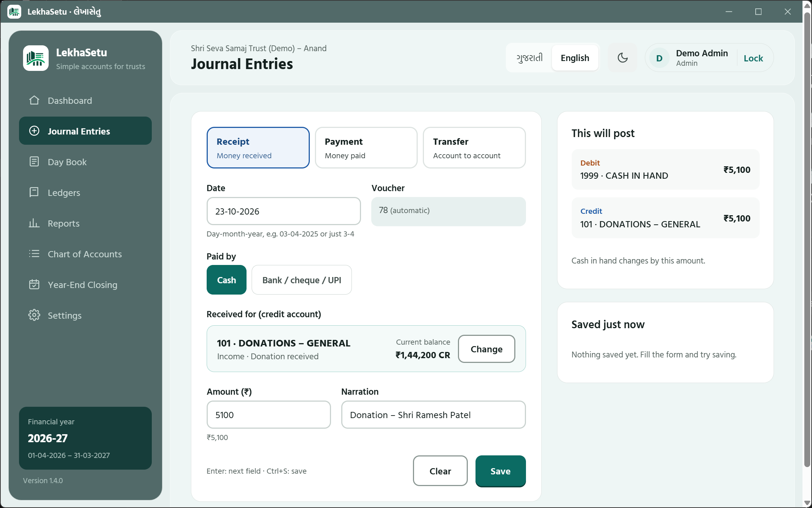The height and width of the screenshot is (508, 812).
Task: Click the Journal Entries plus-circle icon
Action: pos(34,131)
